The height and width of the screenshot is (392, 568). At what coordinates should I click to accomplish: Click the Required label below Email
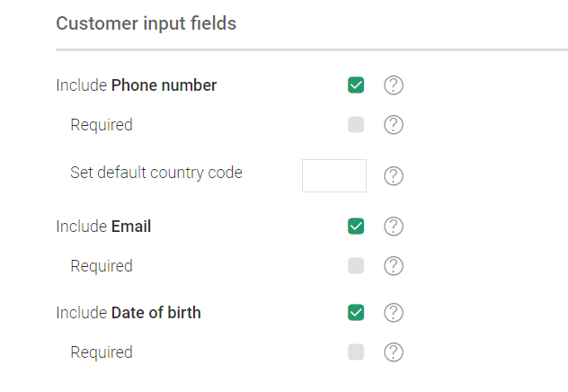[x=102, y=266]
